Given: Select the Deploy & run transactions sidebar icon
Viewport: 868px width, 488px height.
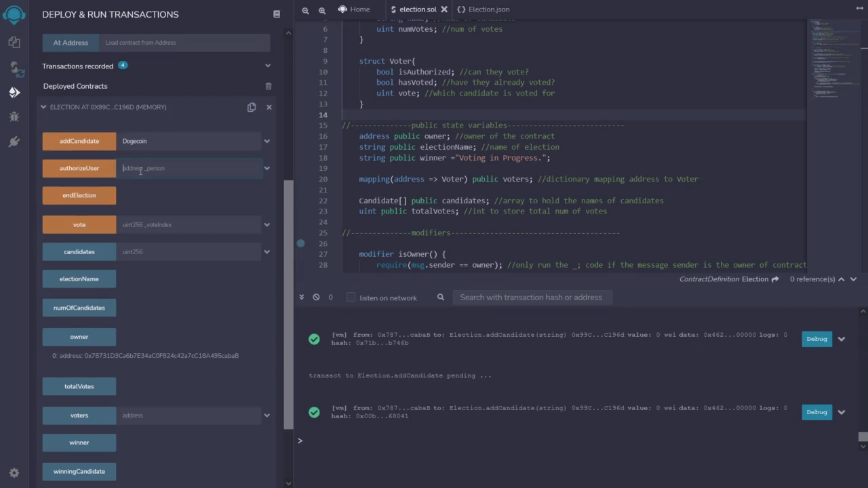Looking at the screenshot, I should [14, 93].
